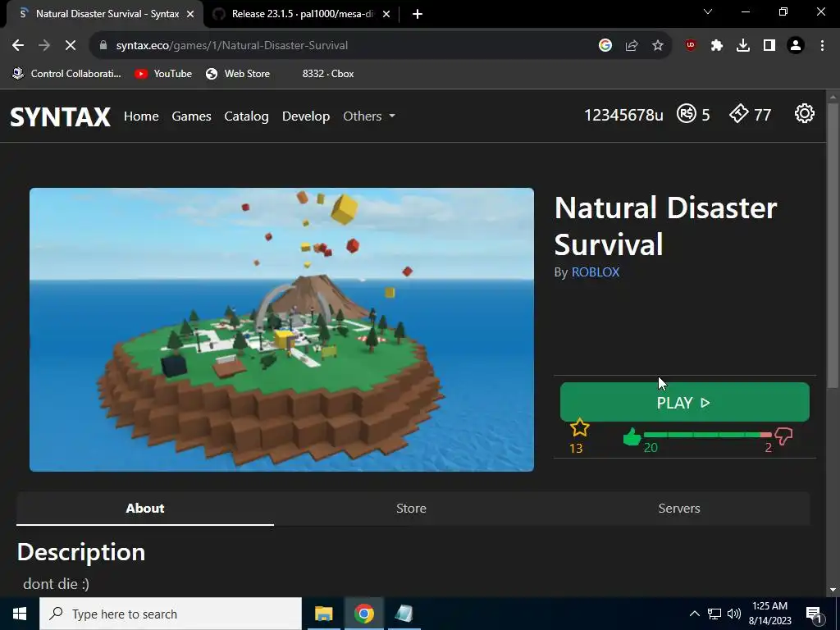Open the Games page in navbar
840x630 pixels.
191,116
